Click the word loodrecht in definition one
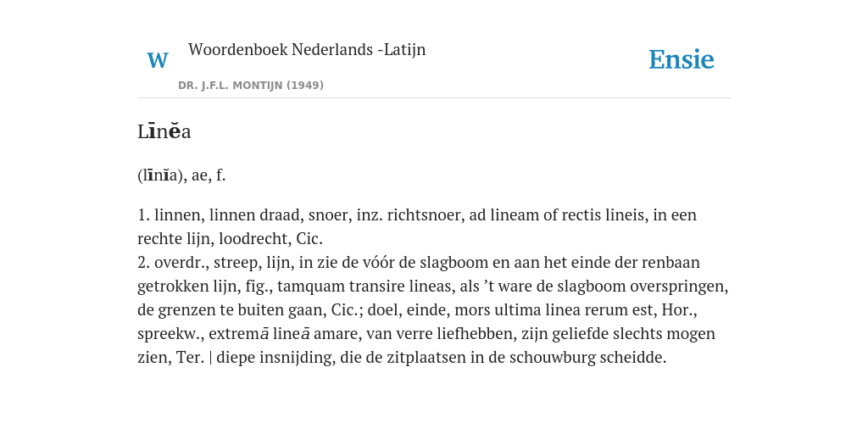The height and width of the screenshot is (434, 868). click(253, 238)
